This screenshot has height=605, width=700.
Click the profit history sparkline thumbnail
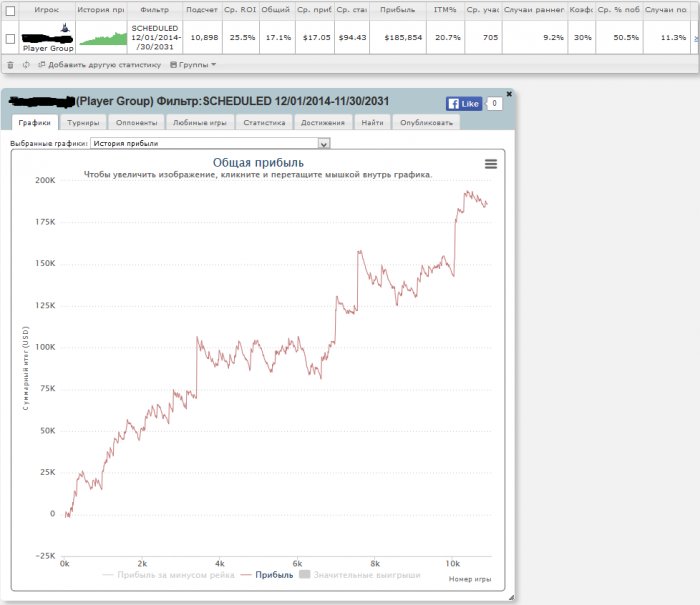coord(102,38)
